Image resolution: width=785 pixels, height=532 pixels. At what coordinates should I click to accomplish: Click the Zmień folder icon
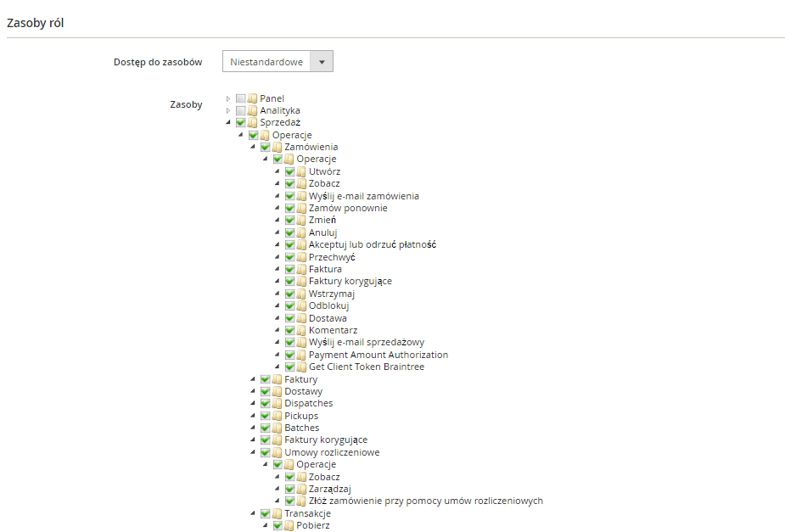[x=301, y=221]
